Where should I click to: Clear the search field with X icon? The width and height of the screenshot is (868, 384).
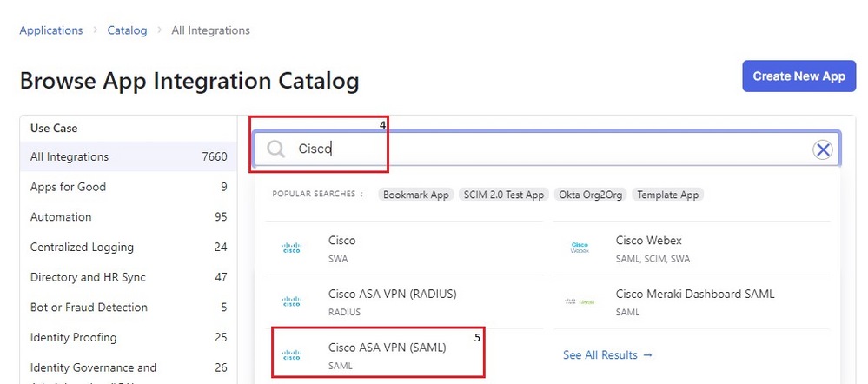[822, 149]
